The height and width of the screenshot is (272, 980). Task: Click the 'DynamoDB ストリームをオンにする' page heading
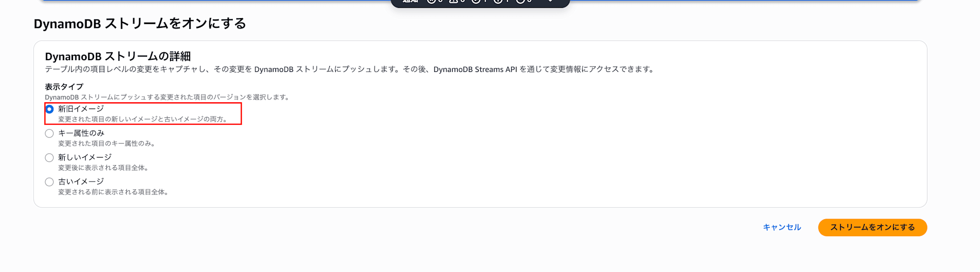point(140,23)
